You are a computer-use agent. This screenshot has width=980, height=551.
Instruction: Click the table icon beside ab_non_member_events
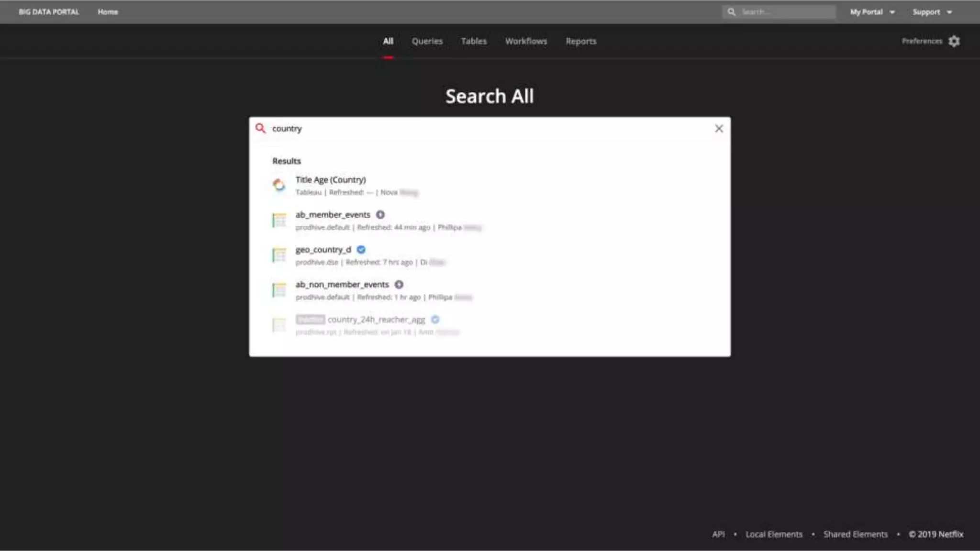(279, 290)
